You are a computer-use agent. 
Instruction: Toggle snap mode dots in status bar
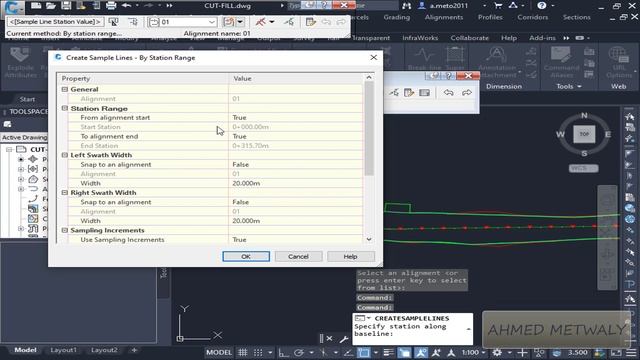[x=258, y=352]
